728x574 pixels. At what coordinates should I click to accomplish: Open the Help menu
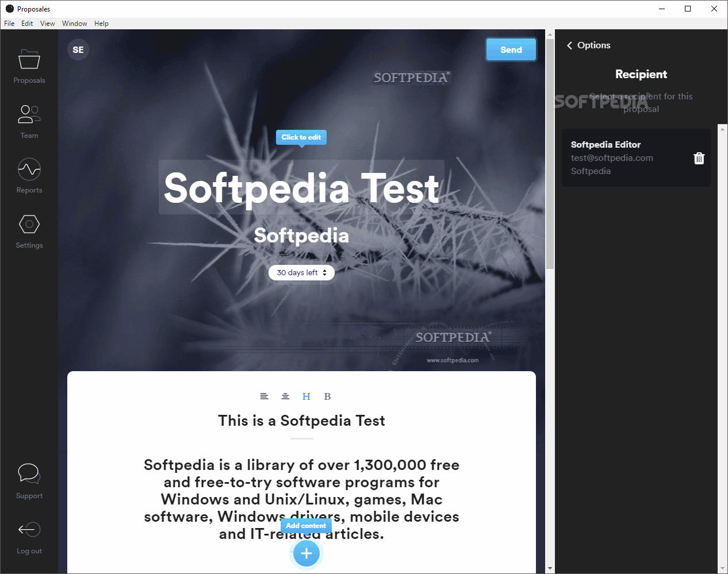[x=101, y=24]
